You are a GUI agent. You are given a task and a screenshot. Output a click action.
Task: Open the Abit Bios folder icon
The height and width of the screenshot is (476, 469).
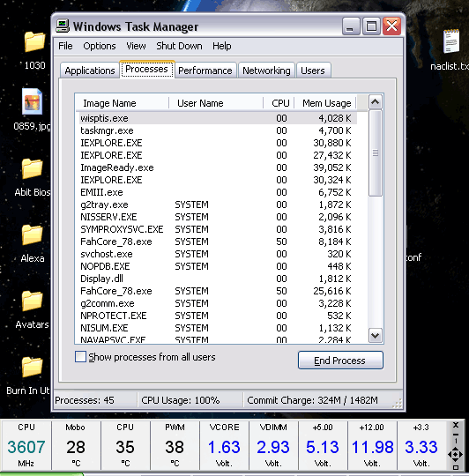(32, 168)
